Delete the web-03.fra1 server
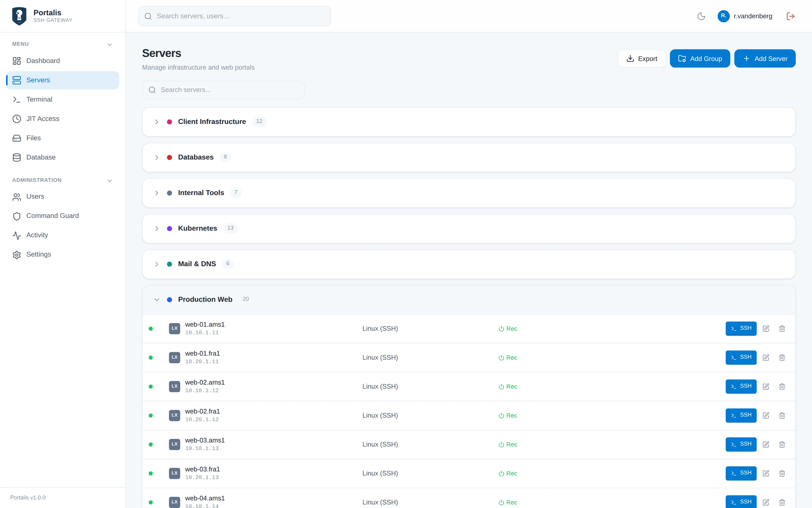The width and height of the screenshot is (812, 508). click(782, 473)
